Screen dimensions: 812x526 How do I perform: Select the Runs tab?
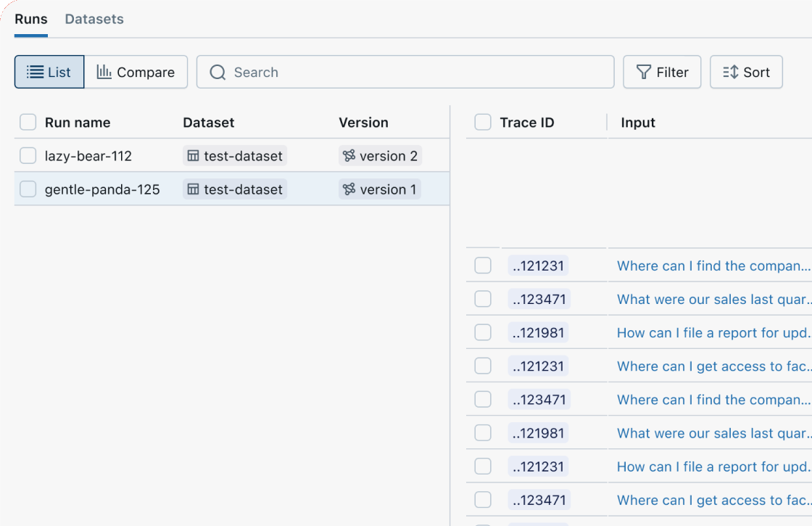[x=31, y=20]
